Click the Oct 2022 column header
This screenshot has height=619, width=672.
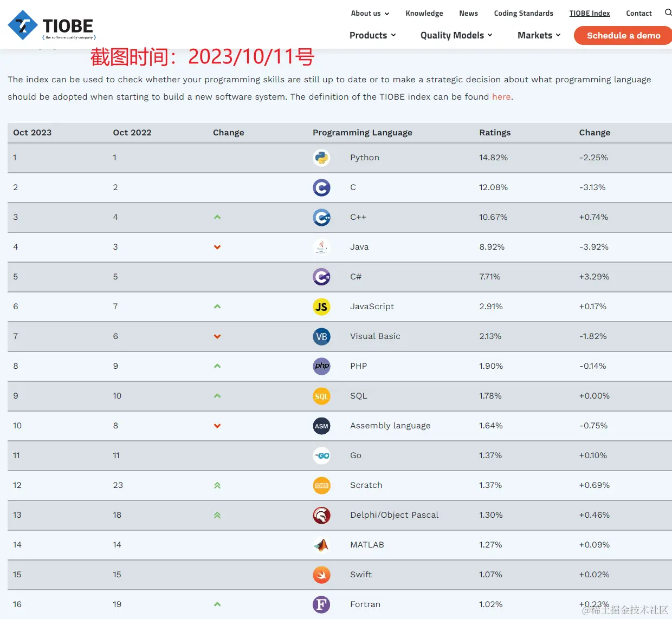[x=132, y=133]
